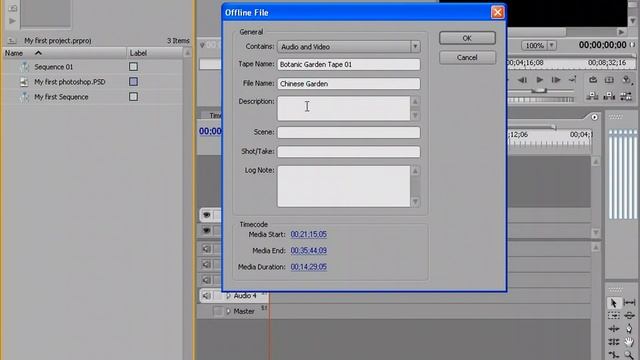This screenshot has height=360, width=640.
Task: Select the Pen tool
Action: tap(629, 328)
